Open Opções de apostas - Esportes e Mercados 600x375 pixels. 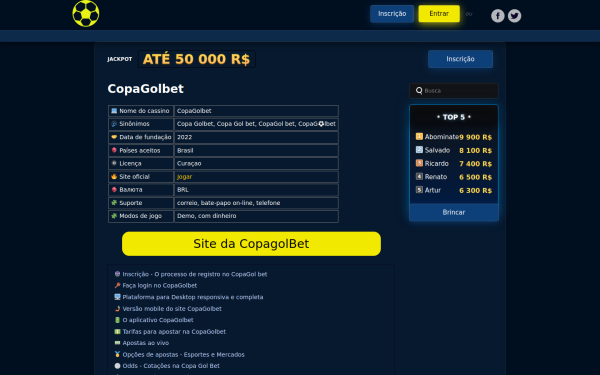click(x=183, y=354)
